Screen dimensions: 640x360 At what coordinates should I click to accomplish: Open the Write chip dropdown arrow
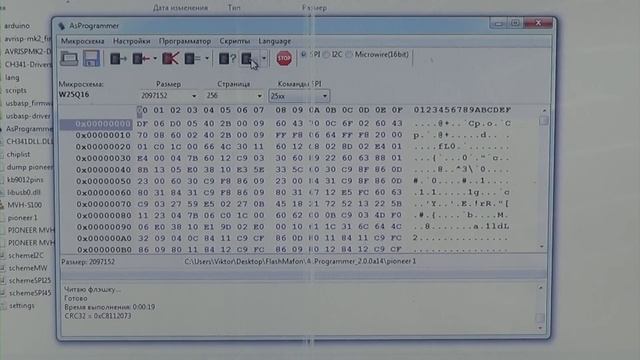(x=155, y=59)
